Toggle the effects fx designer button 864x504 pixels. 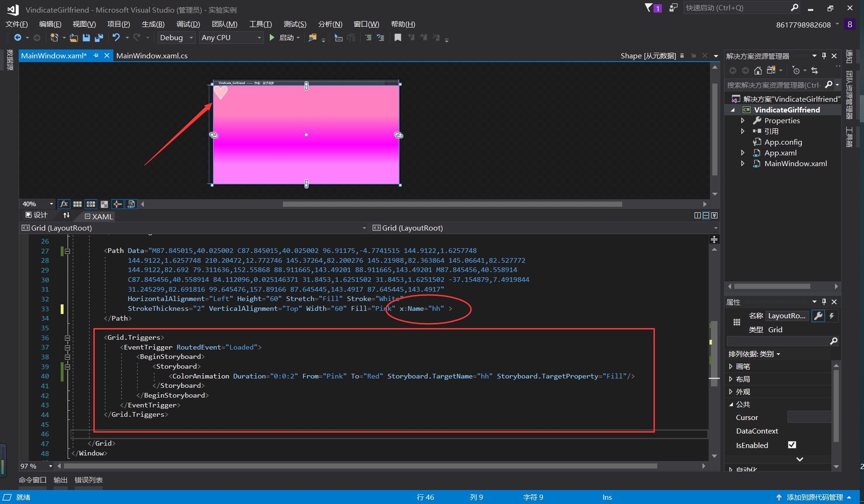point(64,204)
